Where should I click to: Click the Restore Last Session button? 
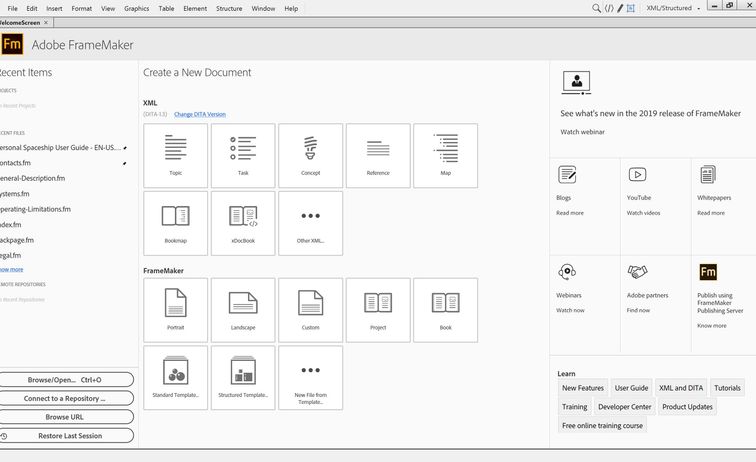pos(68,436)
